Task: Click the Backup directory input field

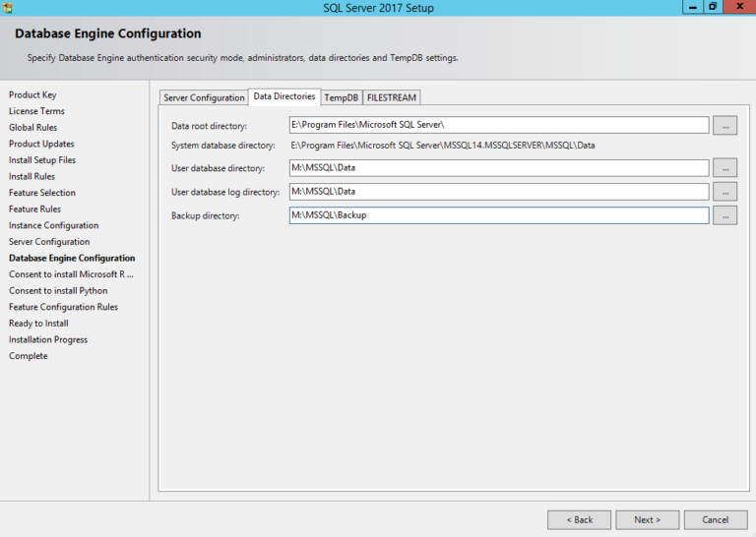Action: (x=499, y=215)
